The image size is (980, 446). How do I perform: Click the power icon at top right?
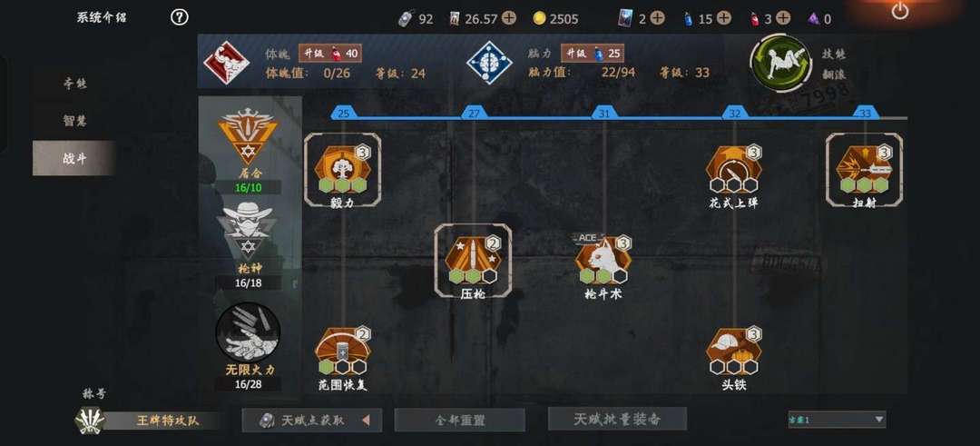[x=899, y=10]
